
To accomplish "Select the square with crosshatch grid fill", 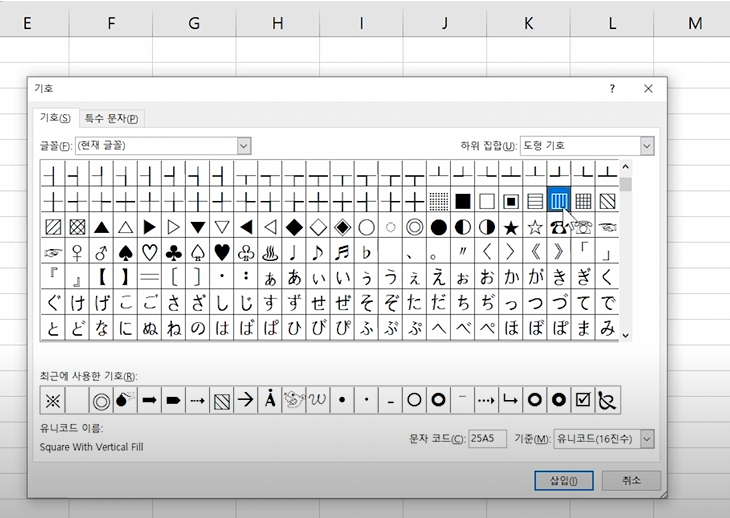I will point(583,202).
